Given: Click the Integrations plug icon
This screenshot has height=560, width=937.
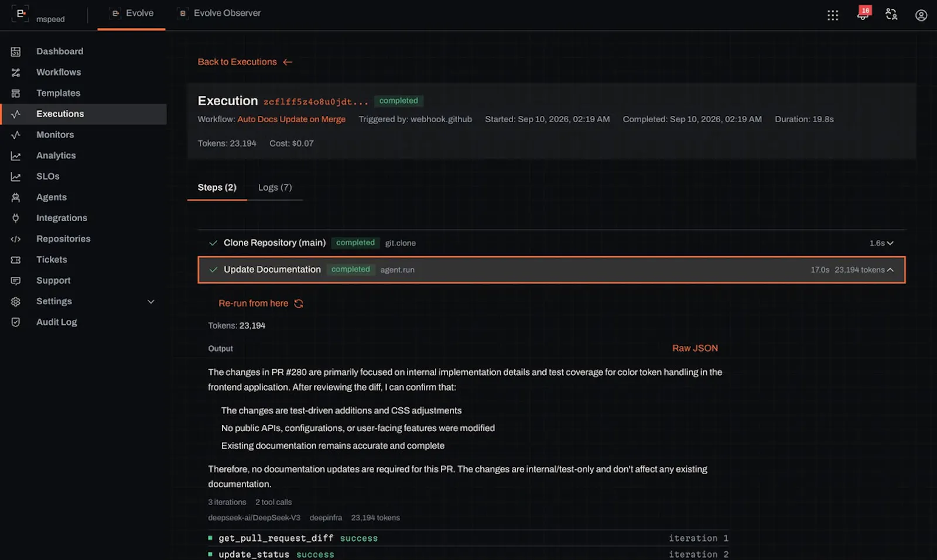Looking at the screenshot, I should [16, 218].
